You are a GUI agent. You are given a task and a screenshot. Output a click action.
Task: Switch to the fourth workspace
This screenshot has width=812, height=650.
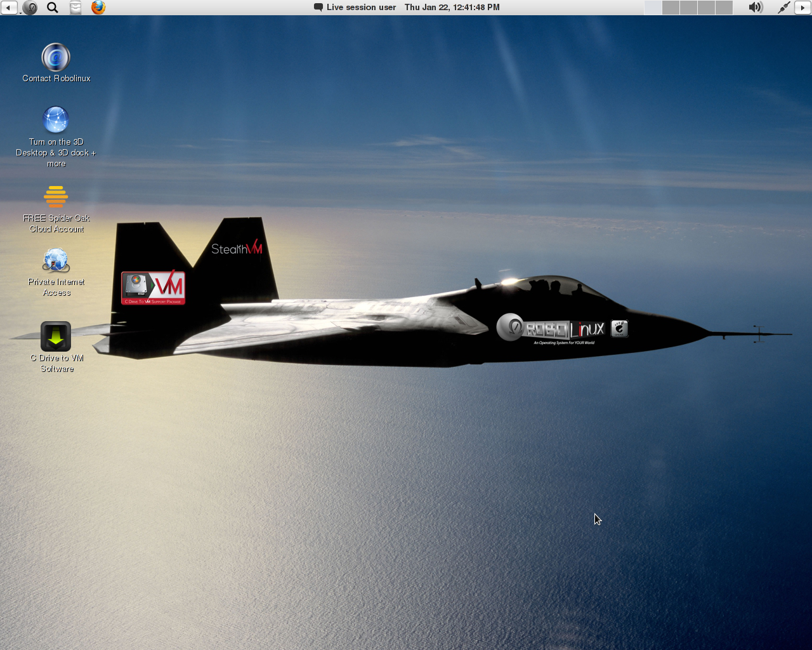[x=706, y=8]
